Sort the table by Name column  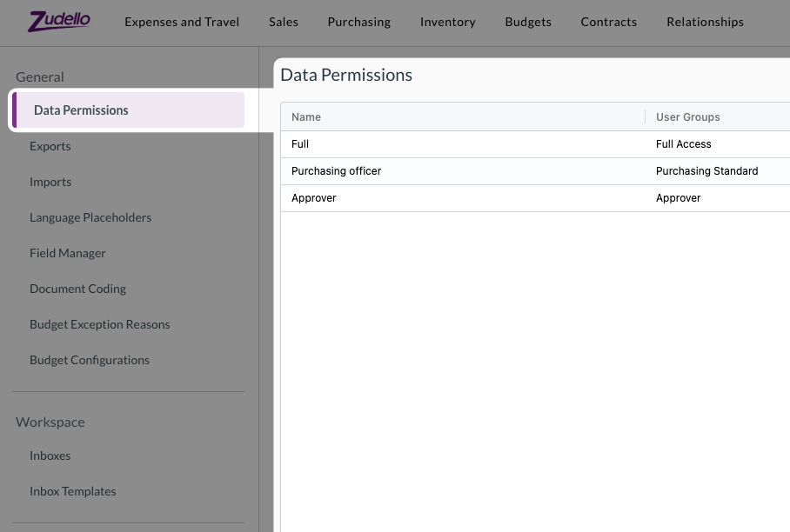coord(306,116)
